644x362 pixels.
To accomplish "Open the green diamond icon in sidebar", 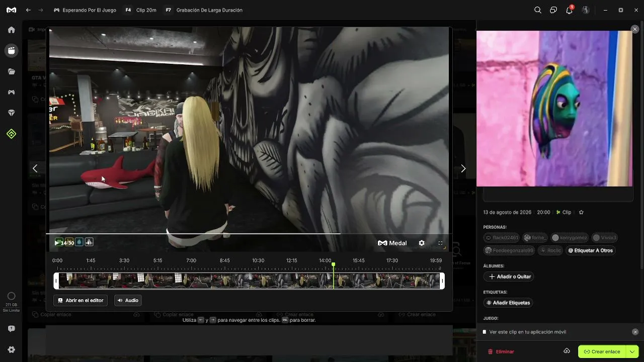I will [11, 134].
